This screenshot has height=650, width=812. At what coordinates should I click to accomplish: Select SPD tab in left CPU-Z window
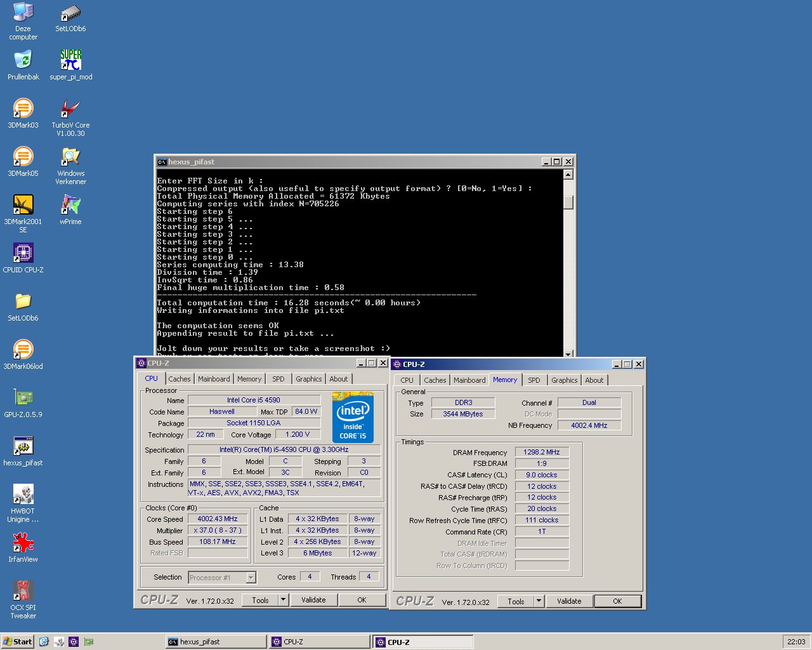278,379
